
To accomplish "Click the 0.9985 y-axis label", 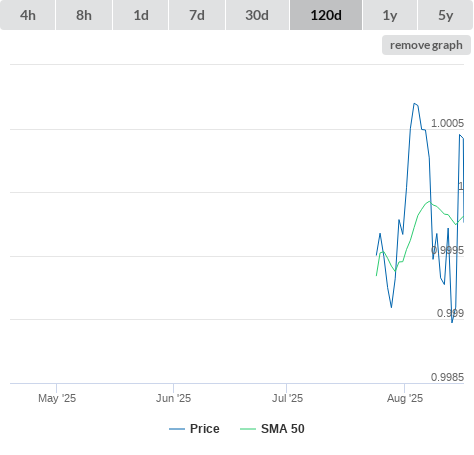I will [447, 377].
